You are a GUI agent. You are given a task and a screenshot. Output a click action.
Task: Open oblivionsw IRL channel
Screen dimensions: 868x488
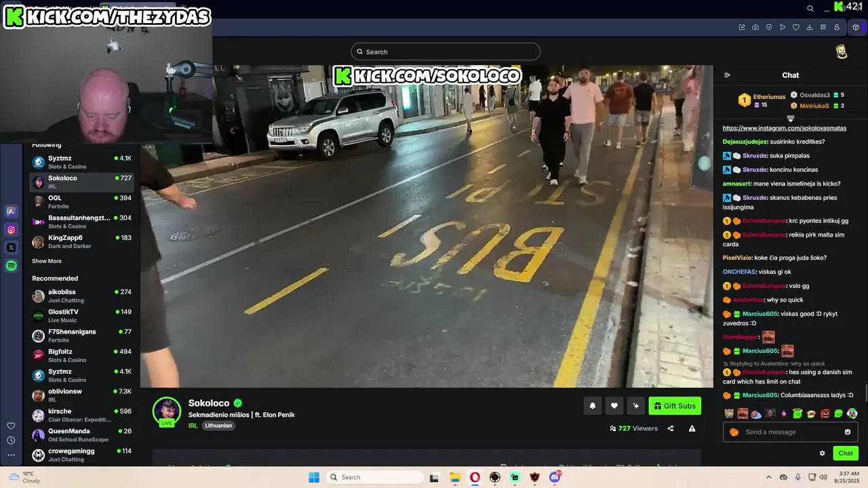[82, 395]
